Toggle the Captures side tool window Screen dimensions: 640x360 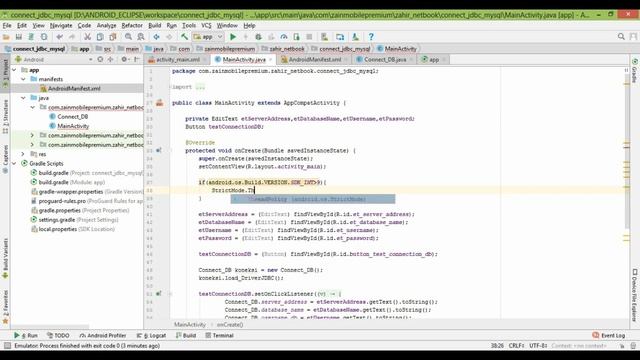click(x=5, y=159)
